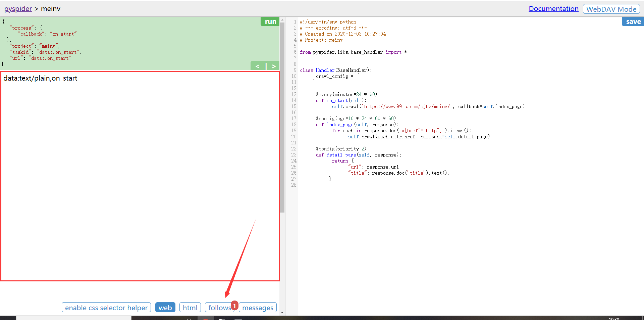Click the "taskid" line in task JSON
The image size is (644, 320).
46,52
